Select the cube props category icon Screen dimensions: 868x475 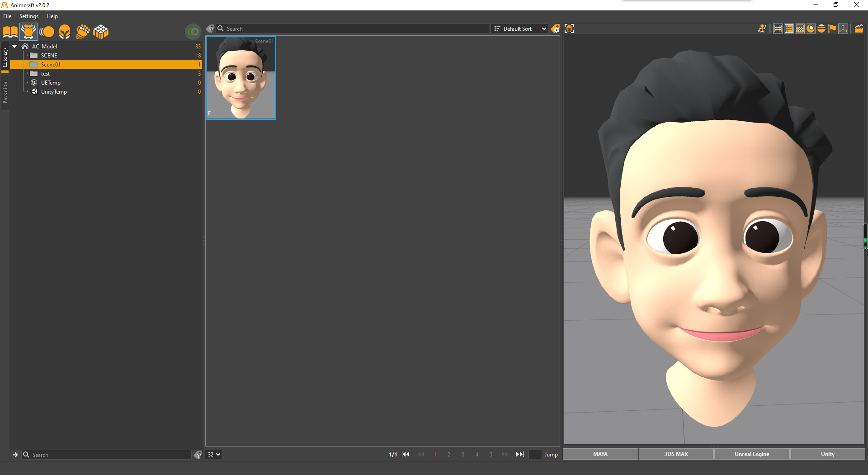point(101,32)
